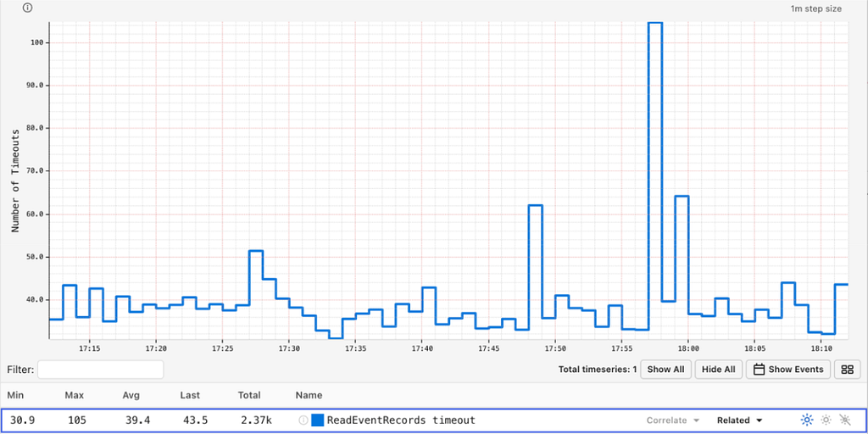868x434 pixels.
Task: Select the ReadEventRecords timeout series row
Action: [434, 420]
